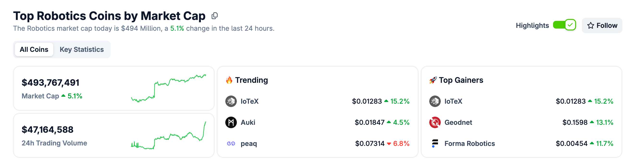
Task: Click the star icon on Follow
Action: (x=590, y=25)
